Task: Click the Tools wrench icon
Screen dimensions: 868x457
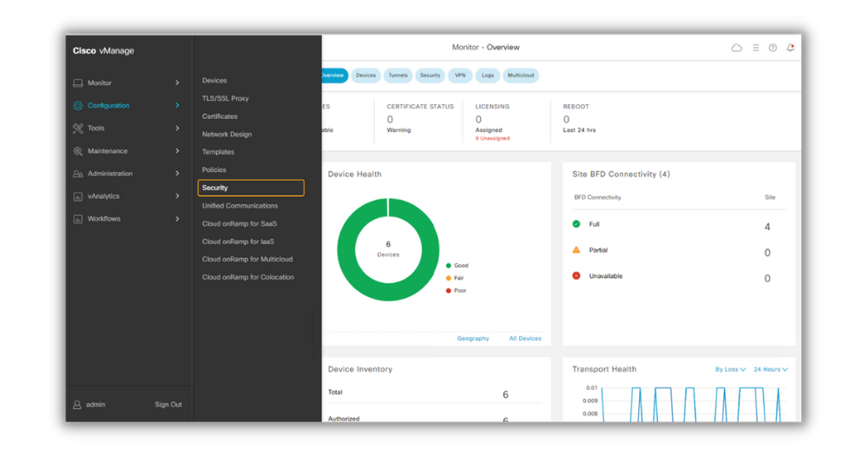Action: coord(78,129)
